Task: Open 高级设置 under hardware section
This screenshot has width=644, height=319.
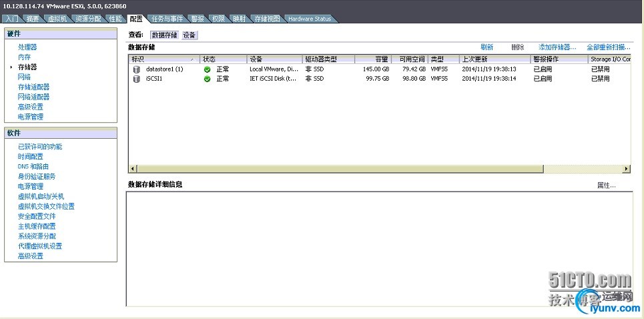Action: tap(31, 107)
